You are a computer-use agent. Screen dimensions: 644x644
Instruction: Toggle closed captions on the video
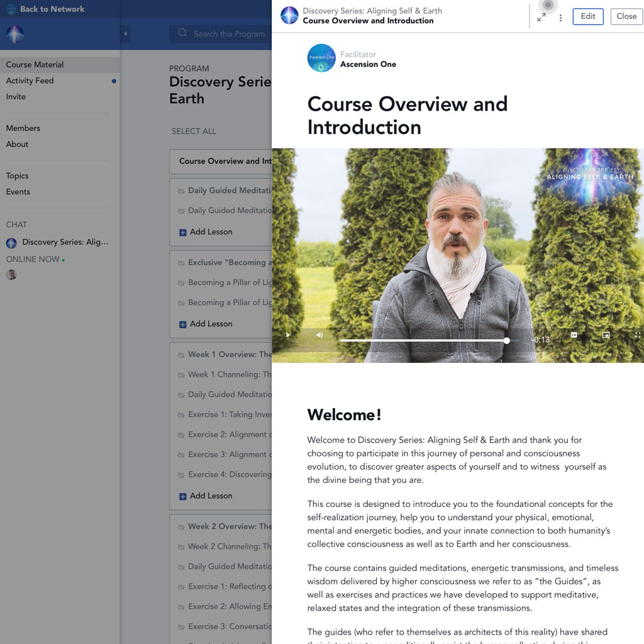[x=574, y=335]
